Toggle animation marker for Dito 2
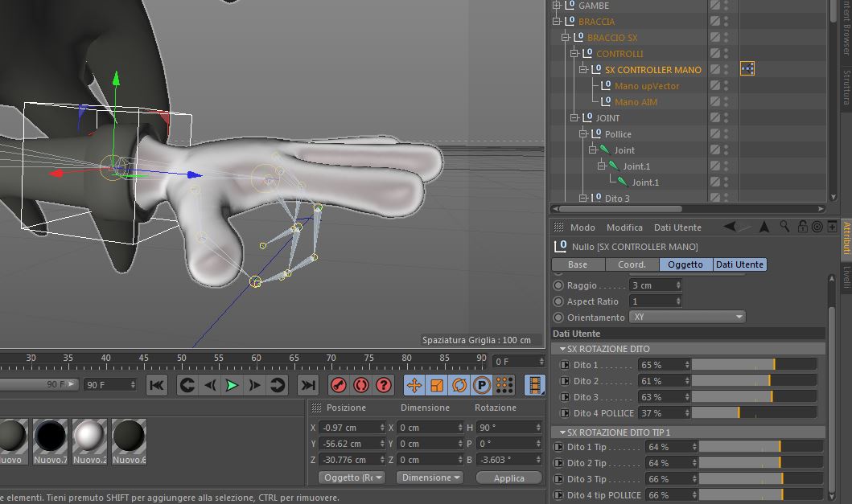 click(x=565, y=381)
